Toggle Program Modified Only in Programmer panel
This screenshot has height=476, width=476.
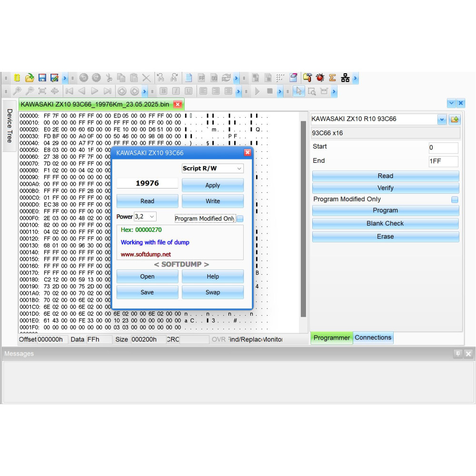click(455, 199)
